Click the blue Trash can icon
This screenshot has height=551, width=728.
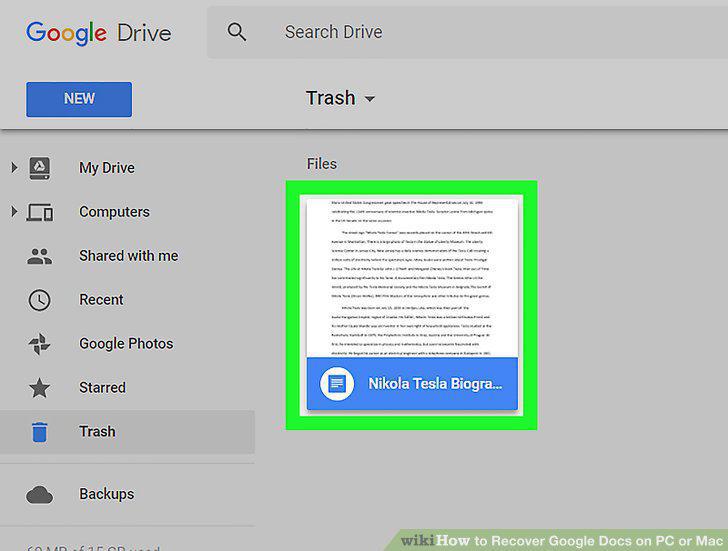pyautogui.click(x=39, y=432)
